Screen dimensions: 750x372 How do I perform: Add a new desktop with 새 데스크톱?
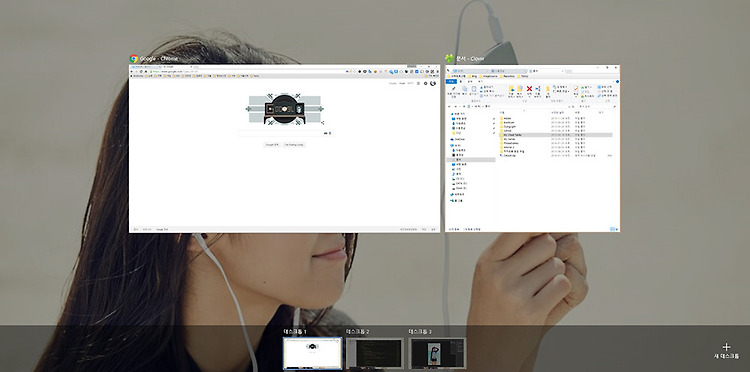pos(726,350)
